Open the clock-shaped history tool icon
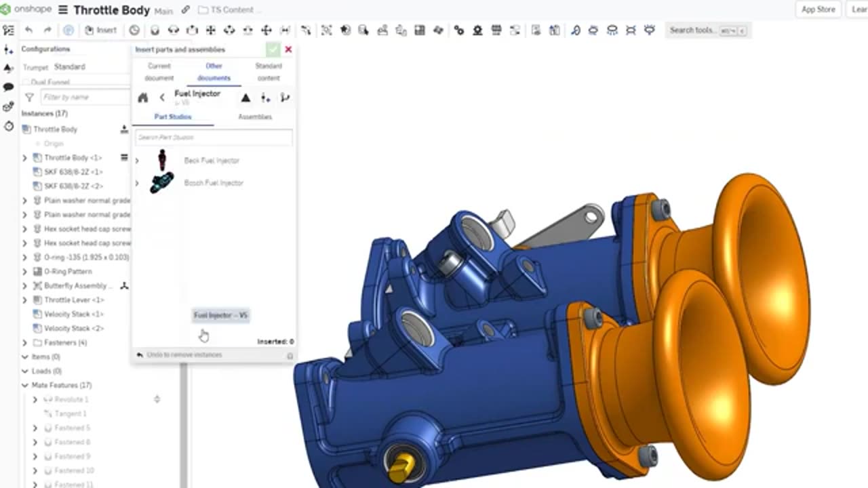The height and width of the screenshot is (488, 868). (x=134, y=30)
